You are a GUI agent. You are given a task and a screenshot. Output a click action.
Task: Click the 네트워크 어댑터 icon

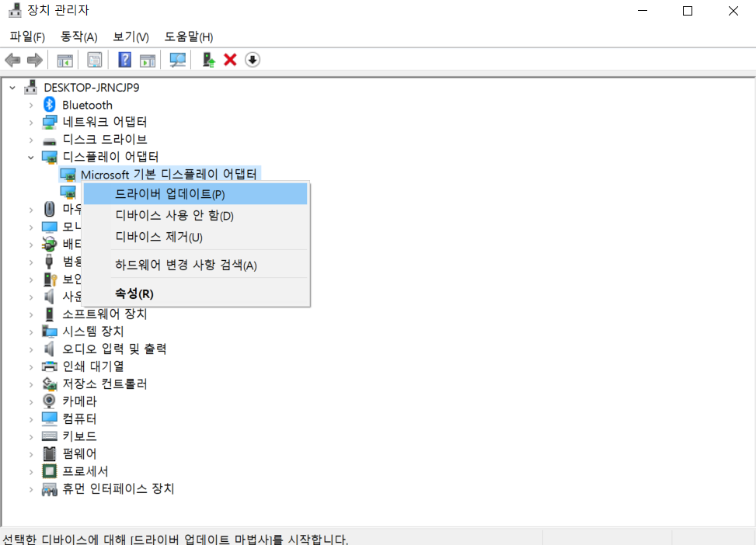[x=49, y=122]
